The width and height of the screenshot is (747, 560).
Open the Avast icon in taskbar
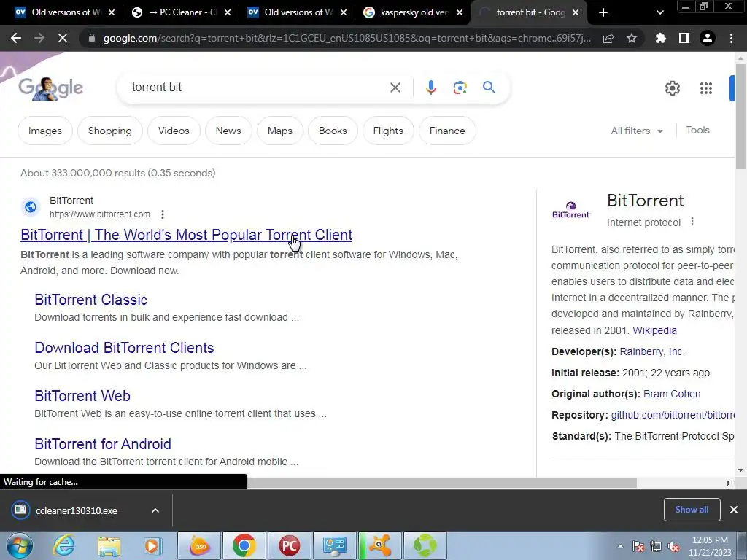click(x=379, y=545)
